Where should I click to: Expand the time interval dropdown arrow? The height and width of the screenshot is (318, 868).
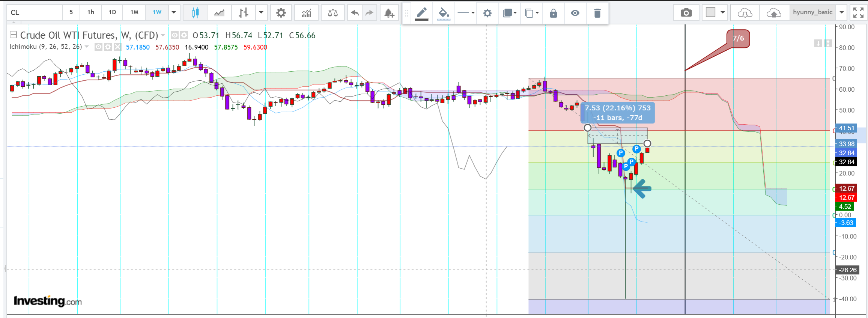[x=174, y=13]
